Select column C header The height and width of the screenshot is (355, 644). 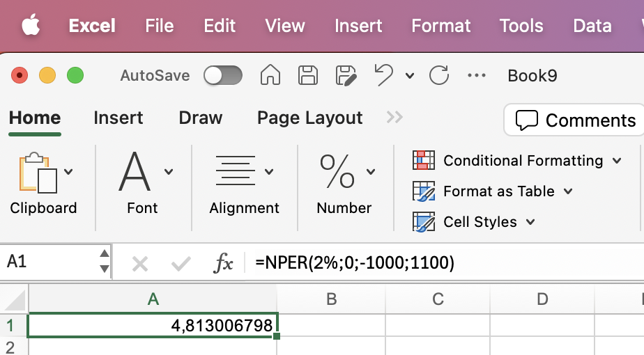point(438,299)
